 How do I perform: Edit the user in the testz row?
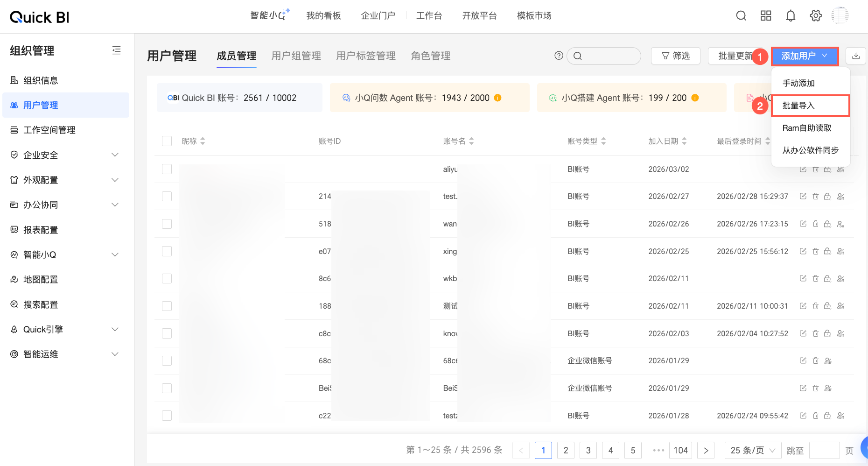click(x=803, y=416)
